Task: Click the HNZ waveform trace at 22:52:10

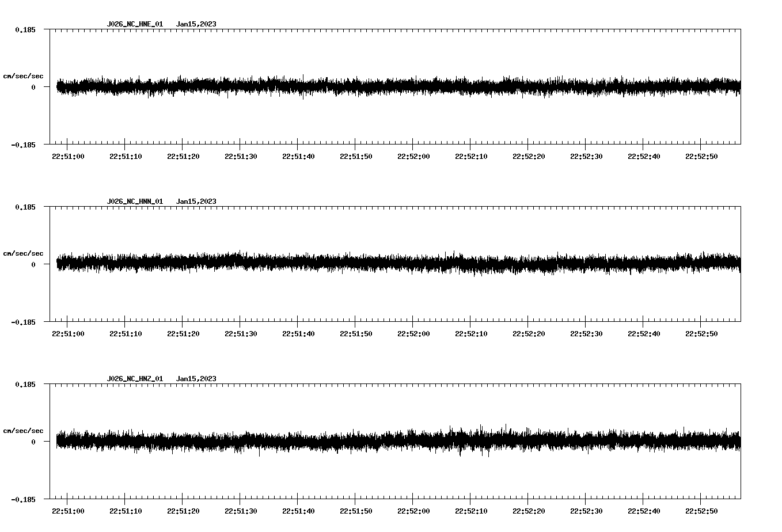Action: 470,440
